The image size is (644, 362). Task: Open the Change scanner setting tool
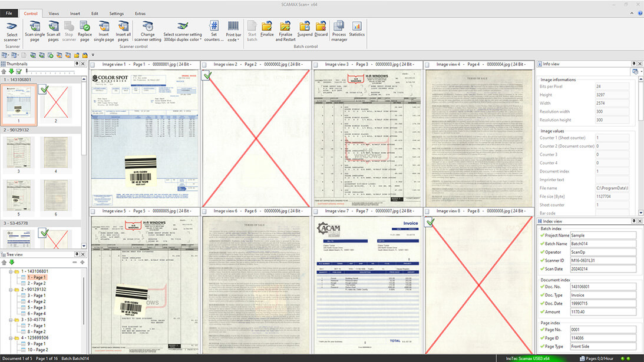(147, 26)
